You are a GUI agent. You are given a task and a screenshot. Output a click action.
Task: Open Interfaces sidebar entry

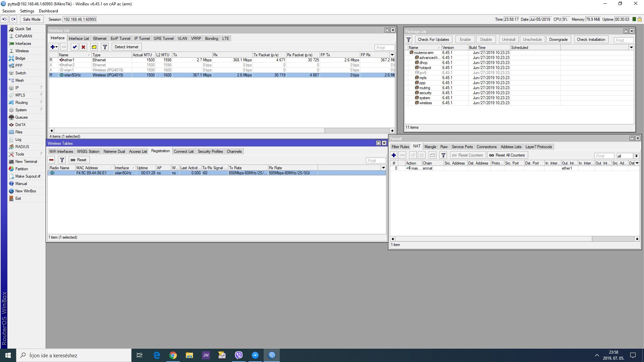pyautogui.click(x=23, y=44)
